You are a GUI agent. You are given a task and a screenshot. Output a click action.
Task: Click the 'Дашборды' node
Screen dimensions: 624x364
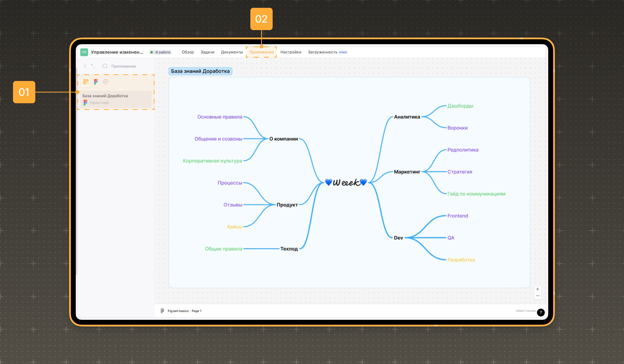click(461, 106)
